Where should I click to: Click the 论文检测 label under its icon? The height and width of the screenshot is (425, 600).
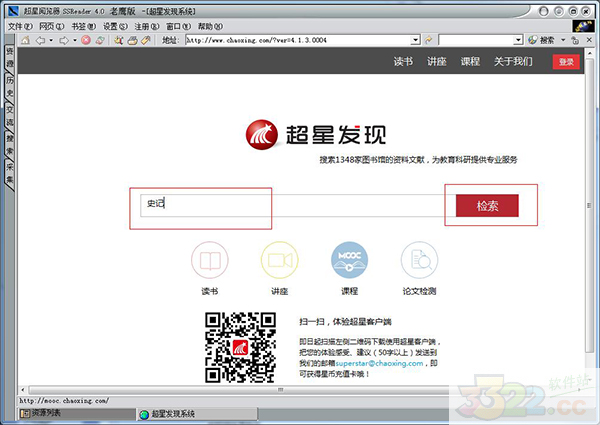(x=419, y=291)
